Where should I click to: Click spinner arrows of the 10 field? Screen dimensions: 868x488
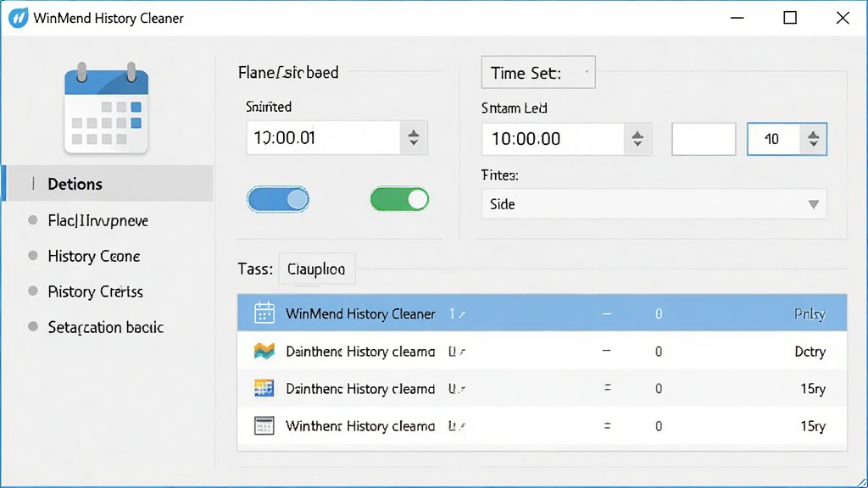813,139
